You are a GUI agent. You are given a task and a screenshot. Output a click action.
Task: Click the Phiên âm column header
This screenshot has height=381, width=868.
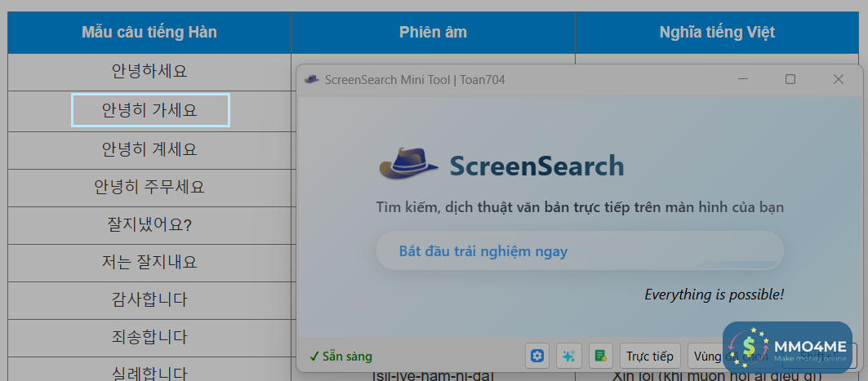pyautogui.click(x=433, y=33)
